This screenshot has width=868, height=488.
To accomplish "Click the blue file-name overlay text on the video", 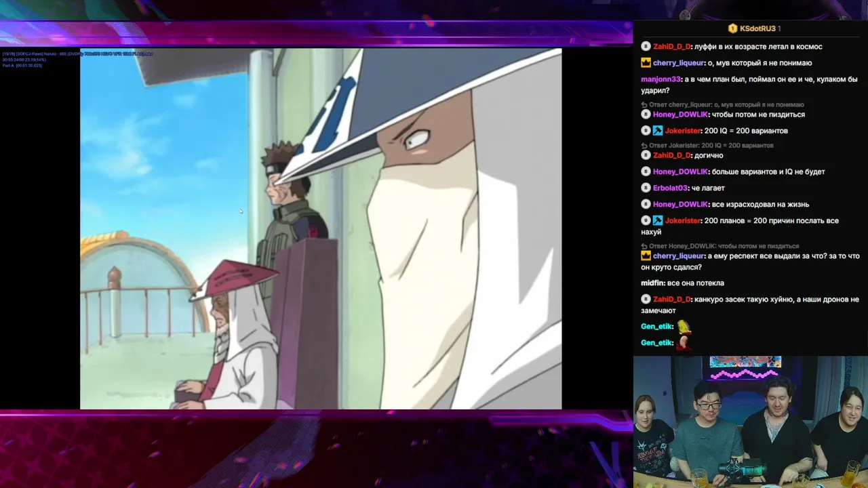I will pos(77,54).
